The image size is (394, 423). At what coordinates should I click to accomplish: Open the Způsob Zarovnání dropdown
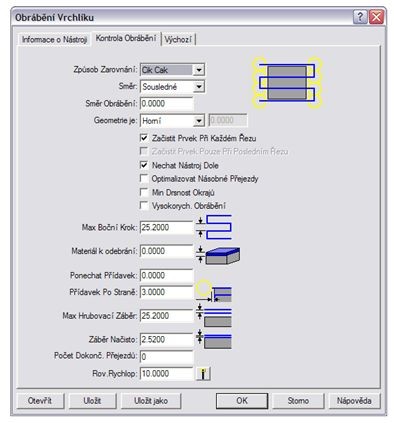coord(199,70)
